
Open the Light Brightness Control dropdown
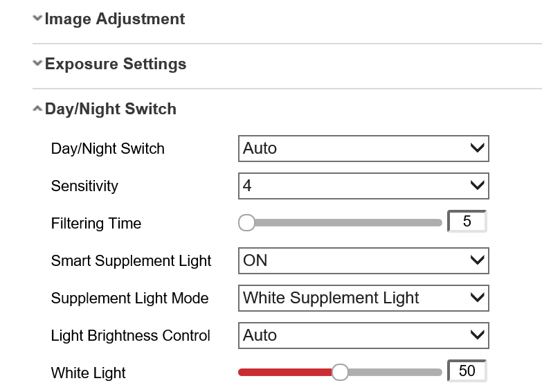(363, 336)
